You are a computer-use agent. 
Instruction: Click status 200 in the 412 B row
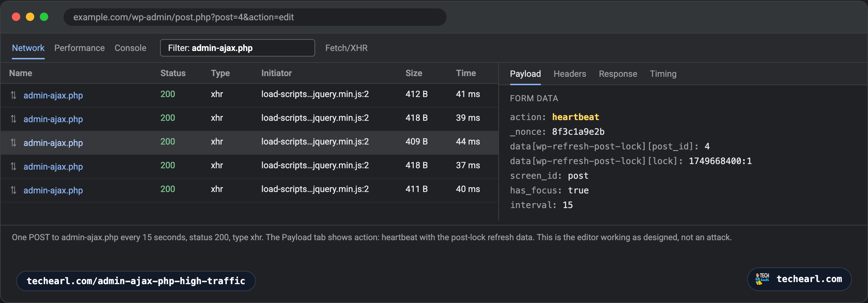(168, 94)
